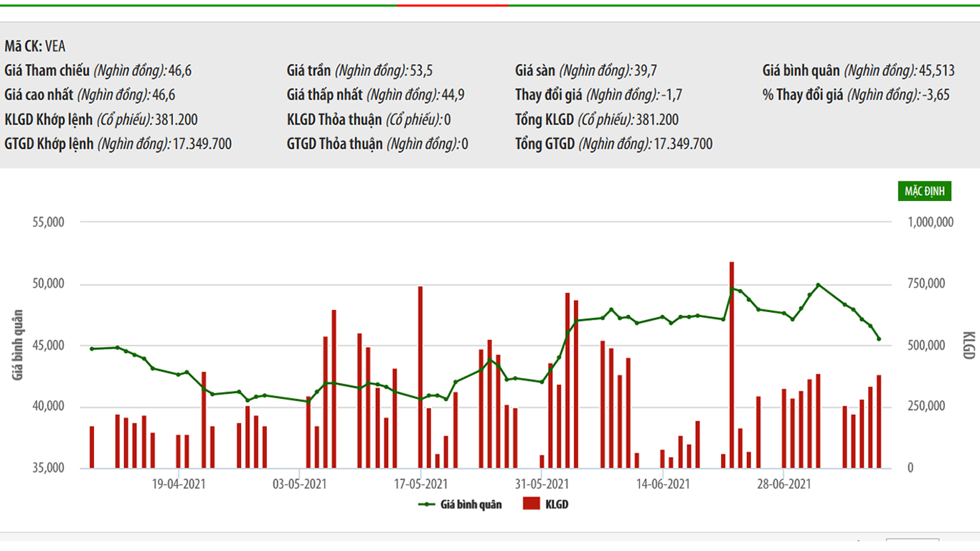
Task: Click the red KLGD legend color square
Action: click(x=531, y=504)
